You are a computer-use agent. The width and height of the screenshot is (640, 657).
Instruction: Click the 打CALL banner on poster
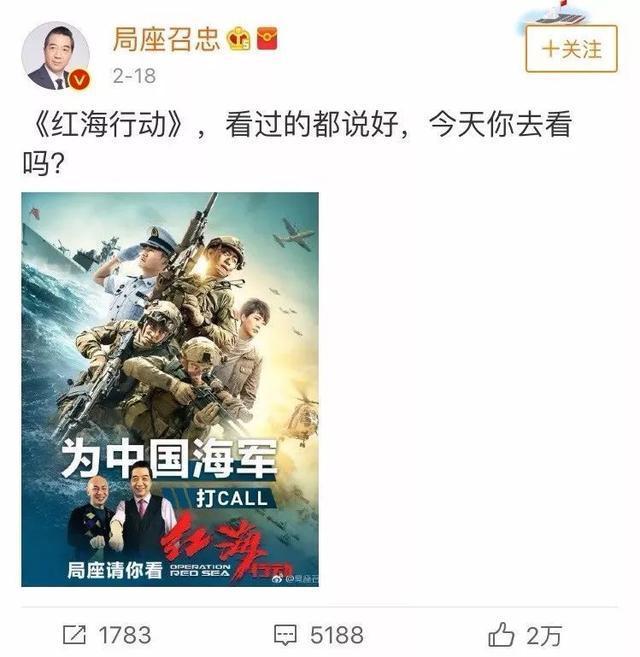click(232, 498)
